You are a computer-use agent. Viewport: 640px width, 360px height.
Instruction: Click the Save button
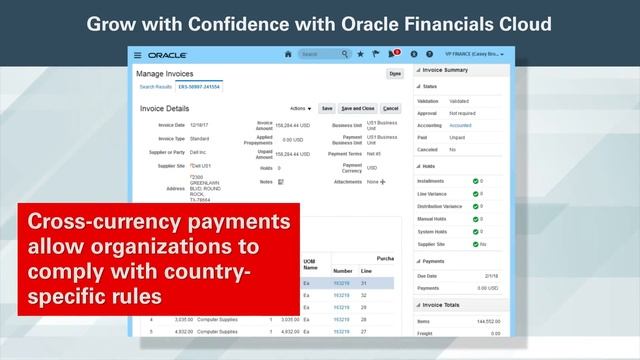click(327, 109)
